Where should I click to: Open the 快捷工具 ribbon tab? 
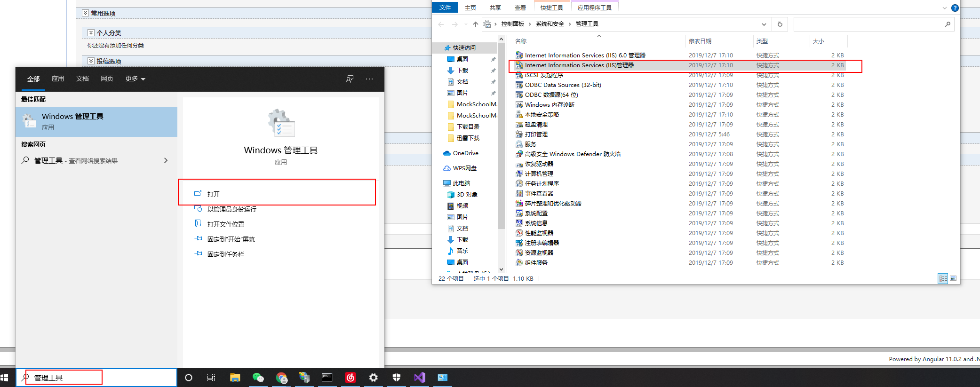[552, 8]
